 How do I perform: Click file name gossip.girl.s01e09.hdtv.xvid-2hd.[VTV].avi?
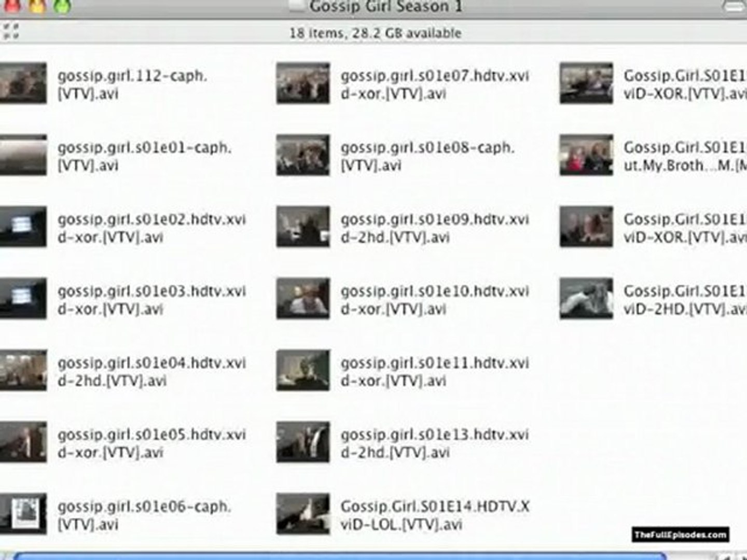tap(435, 228)
